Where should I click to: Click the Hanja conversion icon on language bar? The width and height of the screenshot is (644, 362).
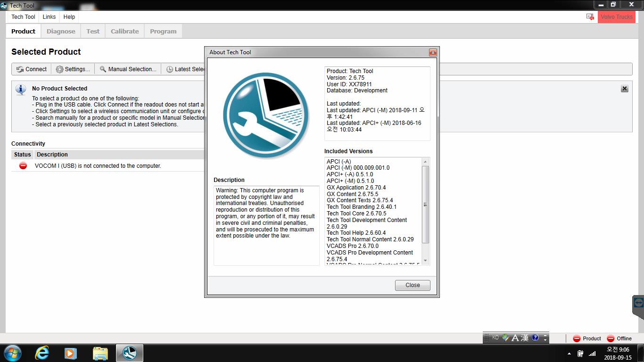click(525, 338)
